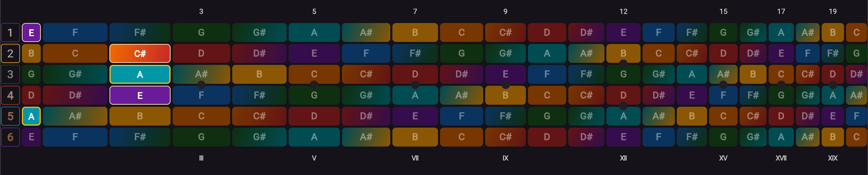Toggle highlighted open A on string 5
Image resolution: width=868 pixels, height=175 pixels.
pyautogui.click(x=31, y=116)
